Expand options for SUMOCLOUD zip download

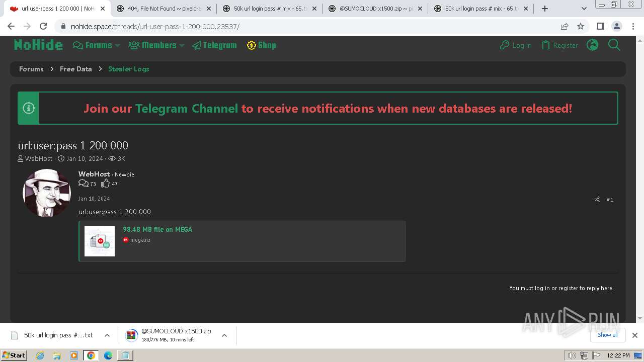coord(224,335)
